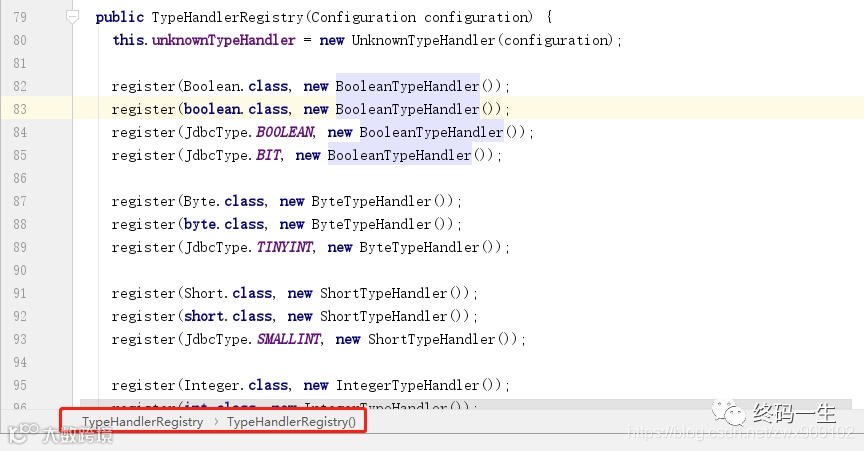Click boolean.class keyword on line 83
Viewport: 864px width, 451px height.
[x=236, y=109]
